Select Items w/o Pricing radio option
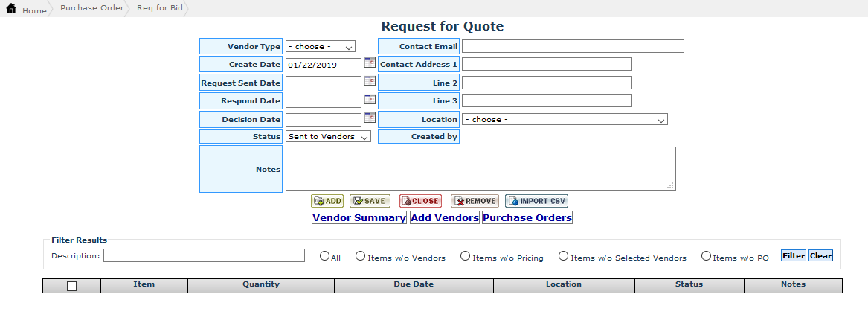The width and height of the screenshot is (868, 326). tap(465, 256)
